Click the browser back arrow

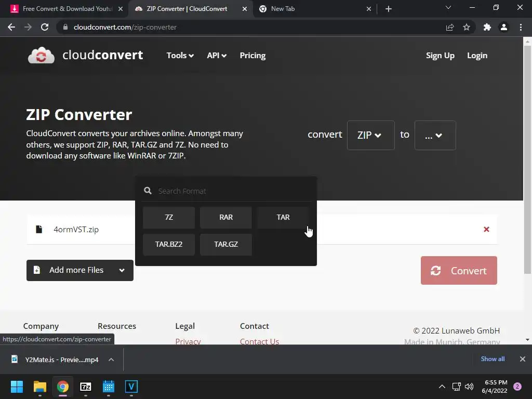tap(11, 27)
